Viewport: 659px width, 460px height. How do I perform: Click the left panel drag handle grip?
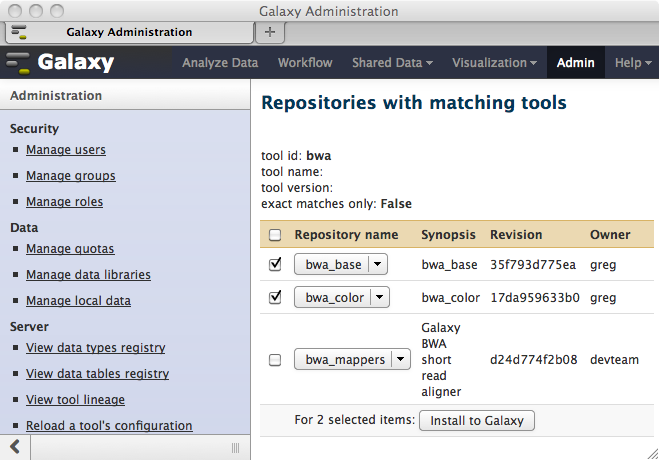click(x=235, y=448)
